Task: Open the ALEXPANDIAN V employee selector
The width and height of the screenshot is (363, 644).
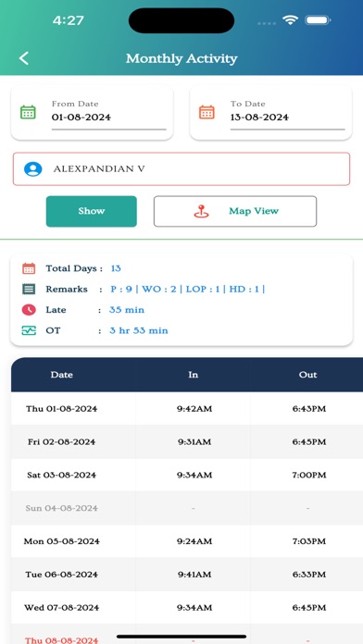Action: (181, 168)
